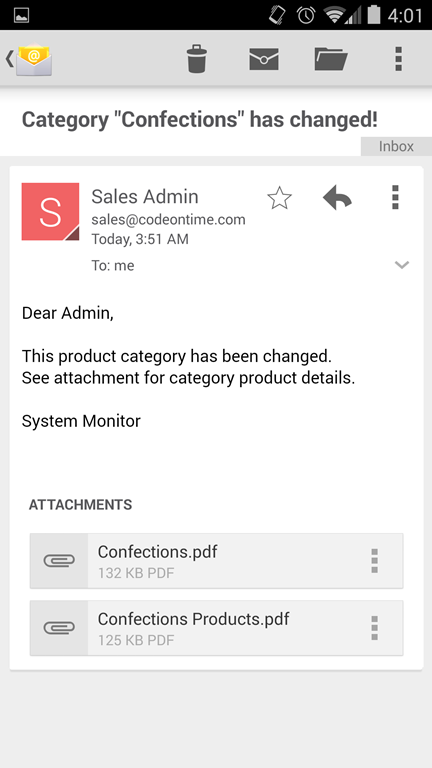Tap the trash can delete icon
The height and width of the screenshot is (768, 432).
197,59
